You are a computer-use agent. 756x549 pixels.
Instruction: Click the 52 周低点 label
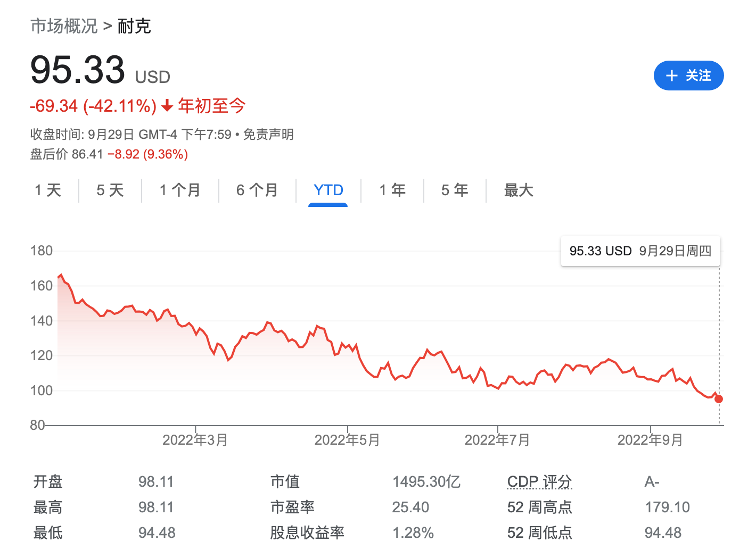539,533
